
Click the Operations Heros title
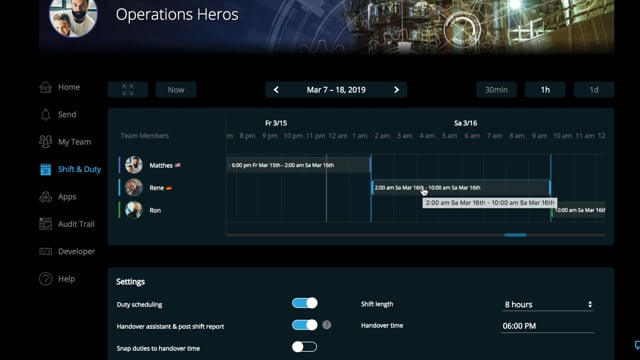tap(177, 14)
